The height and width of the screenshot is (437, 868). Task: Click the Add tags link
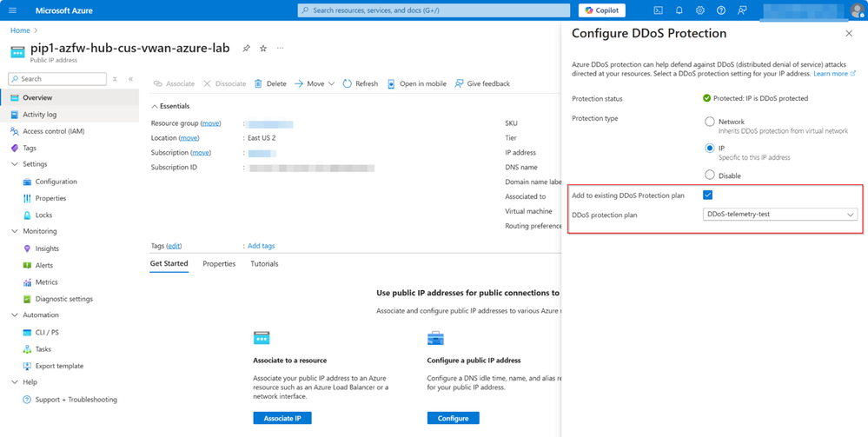pos(262,246)
